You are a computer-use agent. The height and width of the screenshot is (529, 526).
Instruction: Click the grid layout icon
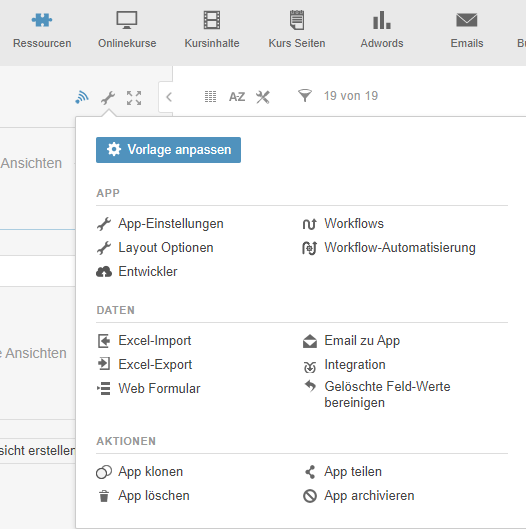tap(211, 97)
